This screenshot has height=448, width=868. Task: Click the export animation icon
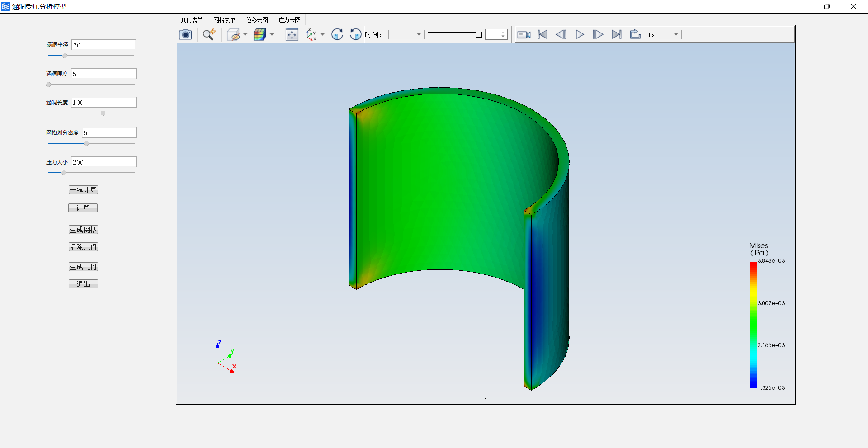(x=635, y=34)
